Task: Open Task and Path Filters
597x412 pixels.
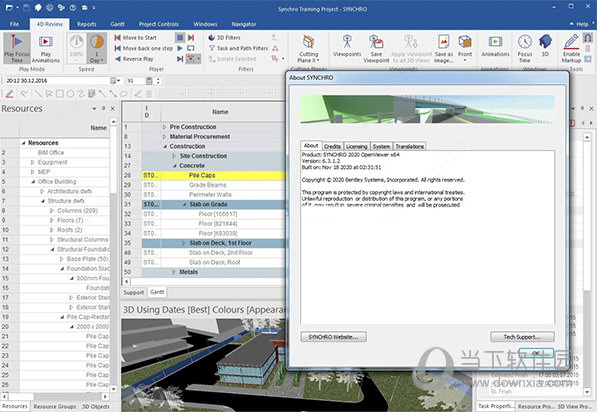Action: click(x=238, y=48)
